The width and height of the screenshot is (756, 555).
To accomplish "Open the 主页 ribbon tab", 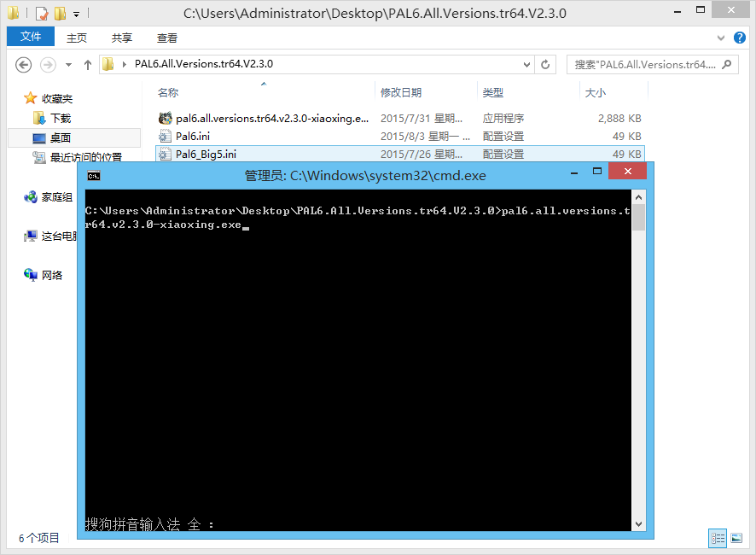I will 76,38.
